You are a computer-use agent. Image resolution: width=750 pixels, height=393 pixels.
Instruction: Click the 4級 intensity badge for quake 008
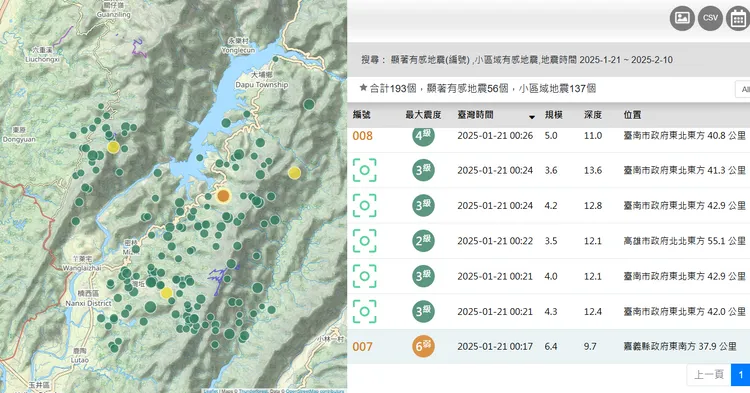coord(423,136)
